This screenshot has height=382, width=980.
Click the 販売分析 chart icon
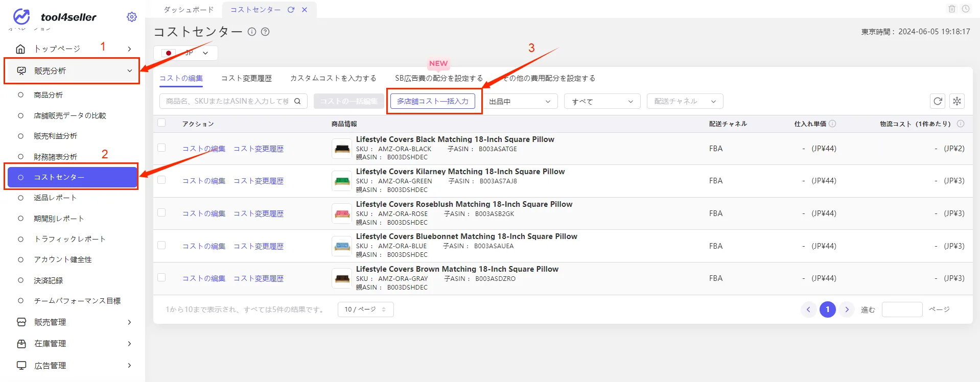(x=21, y=71)
